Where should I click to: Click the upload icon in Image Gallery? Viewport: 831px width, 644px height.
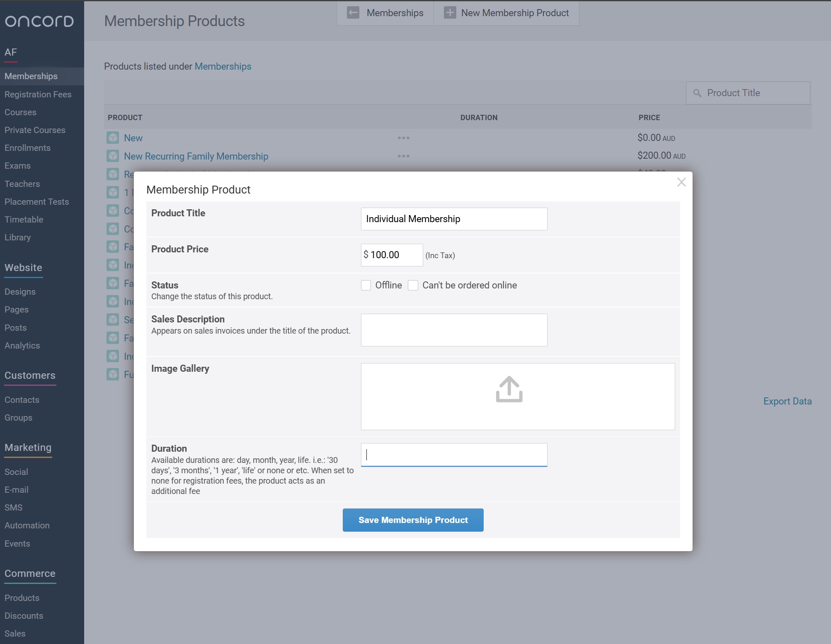509,390
